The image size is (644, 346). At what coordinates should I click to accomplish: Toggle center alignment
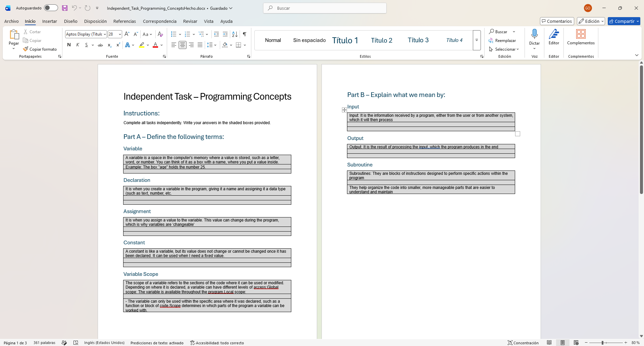pyautogui.click(x=183, y=45)
